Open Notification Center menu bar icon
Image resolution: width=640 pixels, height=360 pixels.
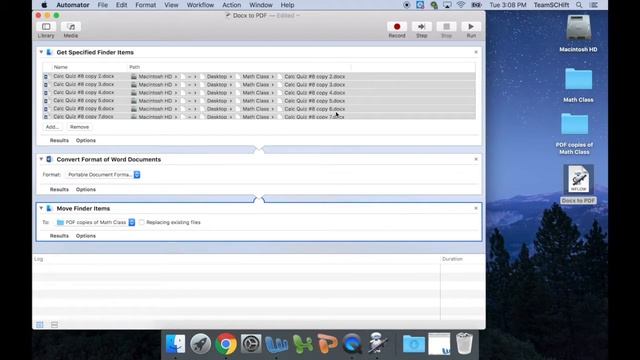(594, 5)
